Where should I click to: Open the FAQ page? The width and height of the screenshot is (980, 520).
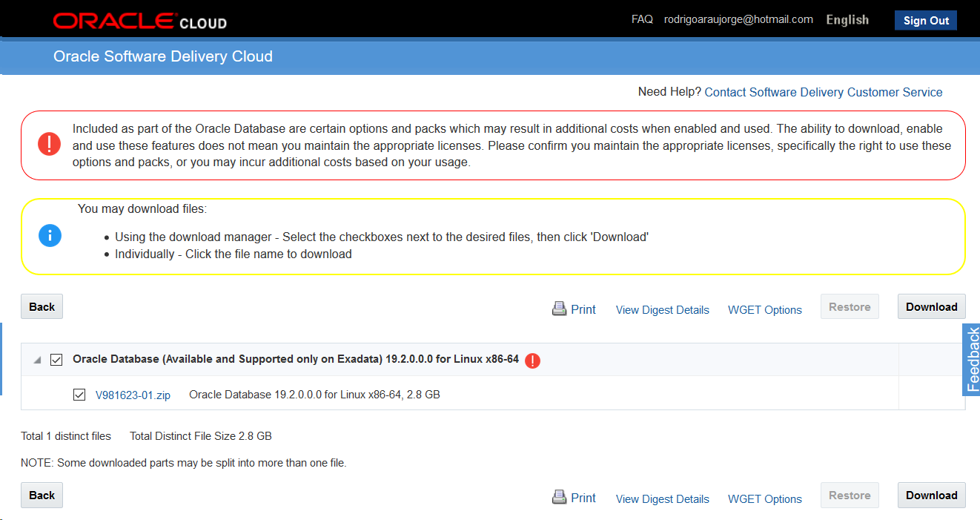click(x=642, y=19)
